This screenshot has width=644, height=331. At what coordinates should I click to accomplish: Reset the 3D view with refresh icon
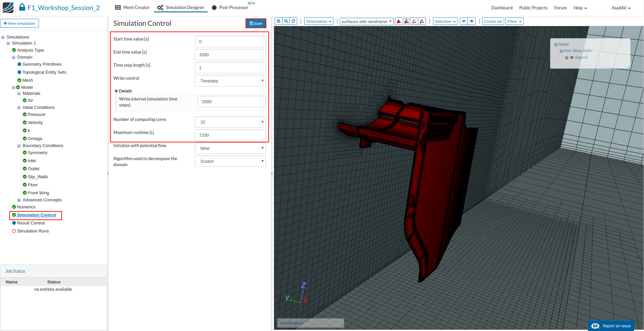pyautogui.click(x=293, y=21)
